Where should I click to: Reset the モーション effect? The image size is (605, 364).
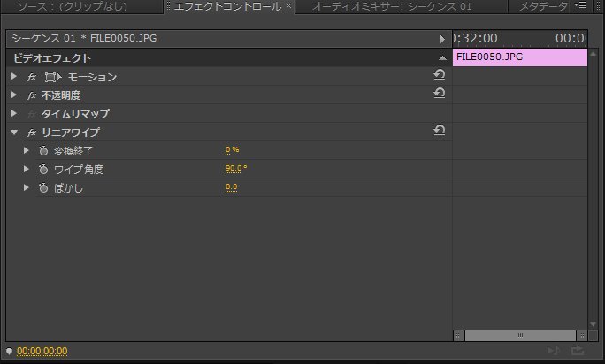[x=439, y=74]
